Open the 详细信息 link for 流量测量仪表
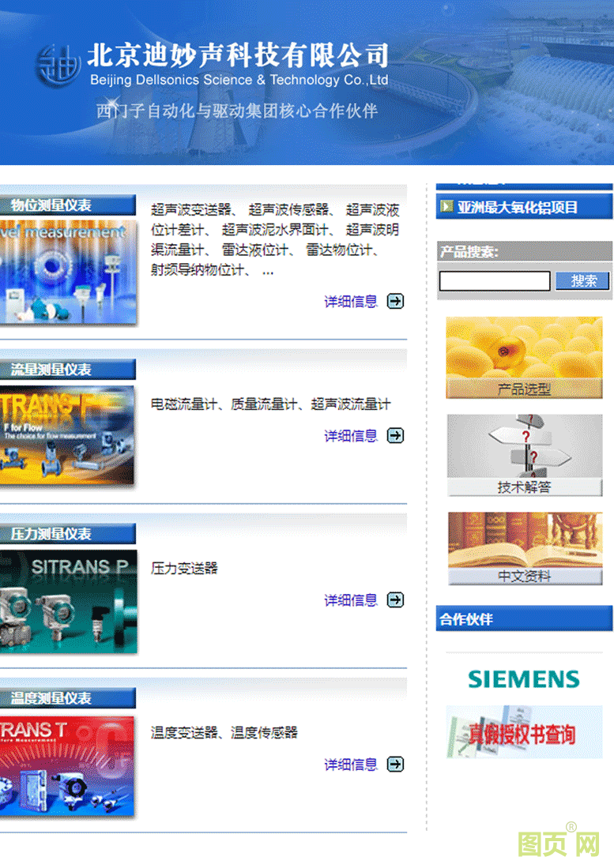The image size is (614, 868). click(x=350, y=435)
